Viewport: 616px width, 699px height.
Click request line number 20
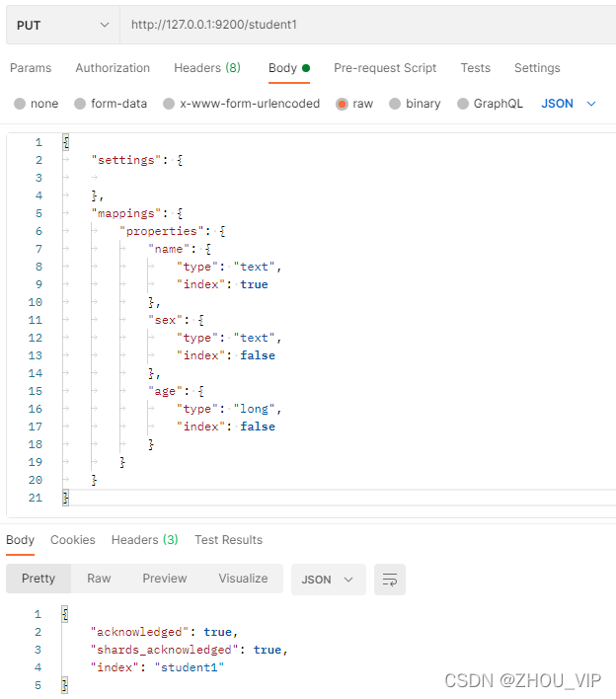point(36,480)
